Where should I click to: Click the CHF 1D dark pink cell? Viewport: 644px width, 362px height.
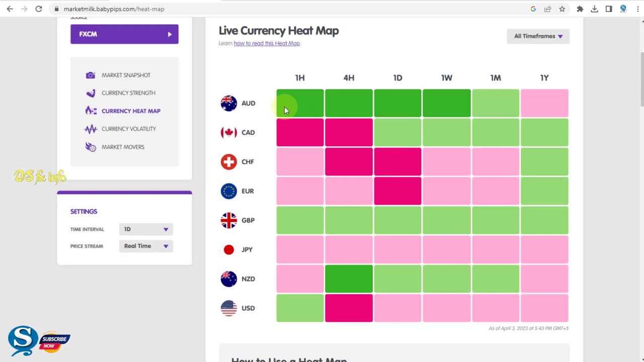tap(397, 161)
